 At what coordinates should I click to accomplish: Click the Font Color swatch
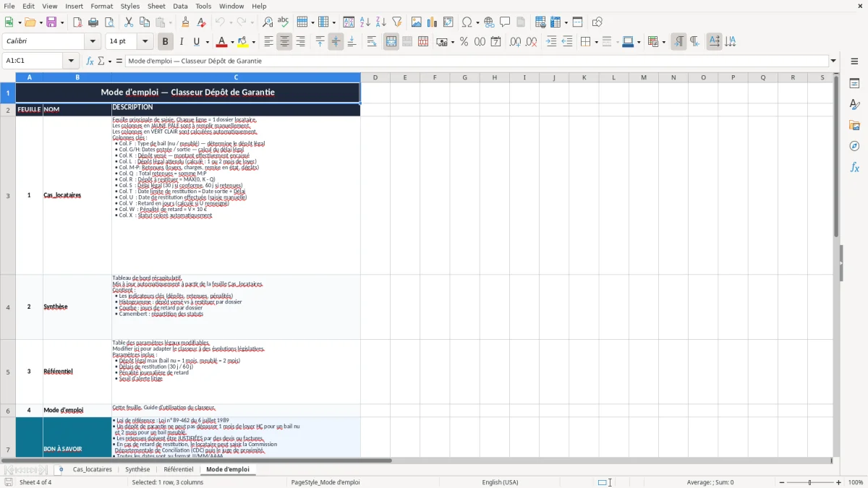click(x=222, y=42)
